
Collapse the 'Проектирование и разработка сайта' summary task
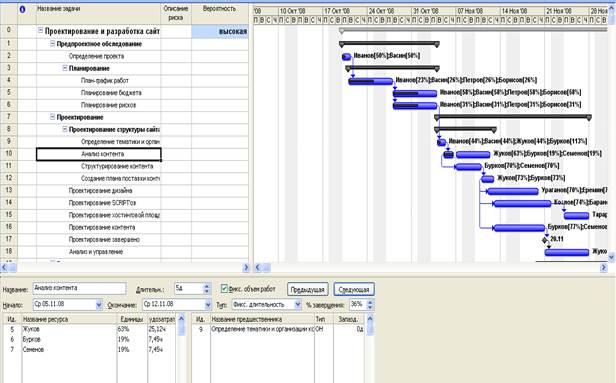pos(40,31)
